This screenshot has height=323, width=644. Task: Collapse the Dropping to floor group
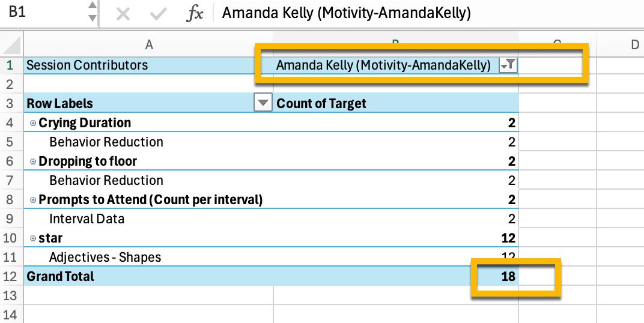point(33,161)
